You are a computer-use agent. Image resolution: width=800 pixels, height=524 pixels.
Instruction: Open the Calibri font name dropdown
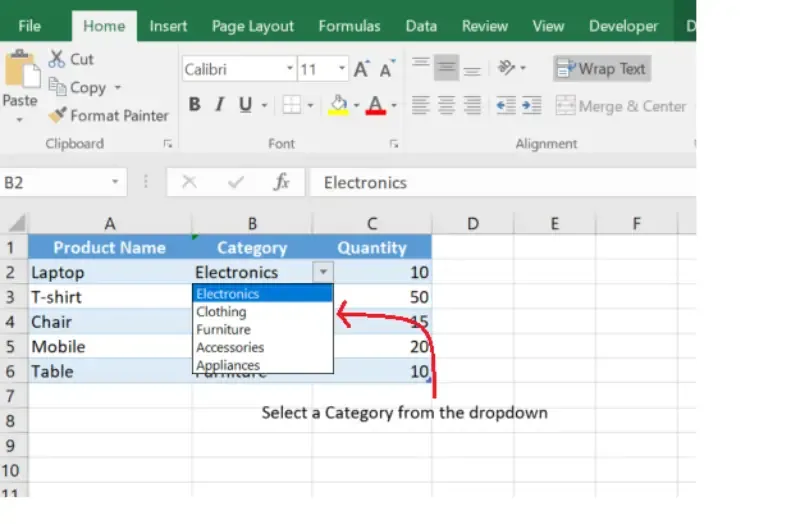point(289,68)
